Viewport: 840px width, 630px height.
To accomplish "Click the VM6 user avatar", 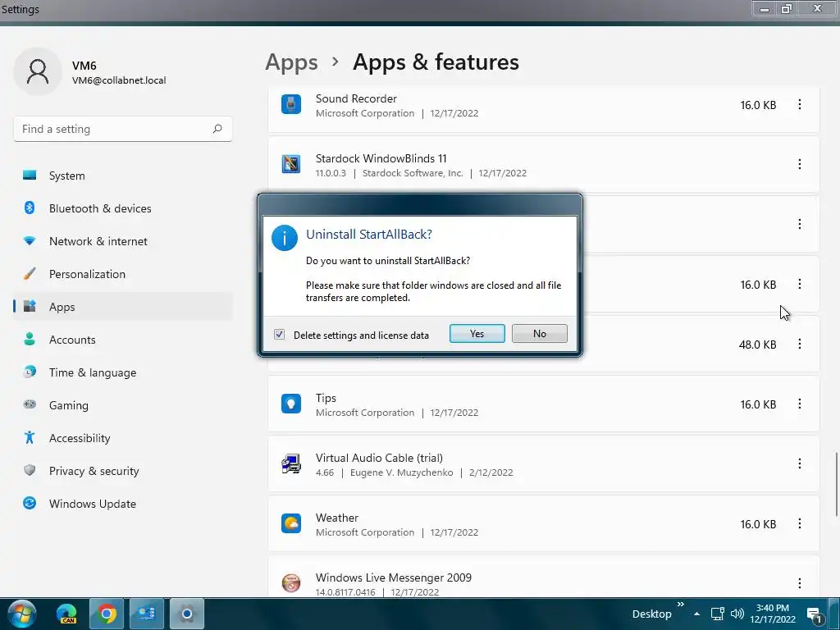I will [38, 71].
